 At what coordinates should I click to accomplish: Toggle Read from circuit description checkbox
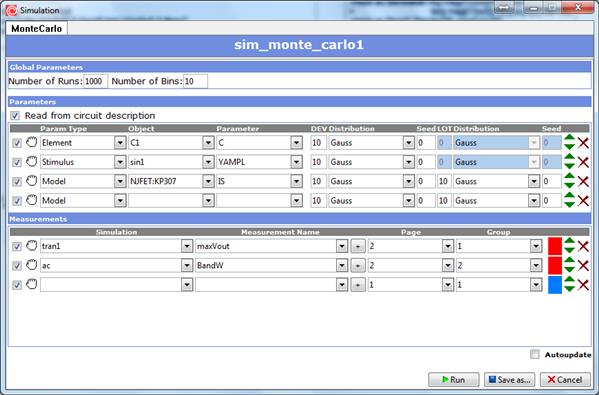pos(15,115)
